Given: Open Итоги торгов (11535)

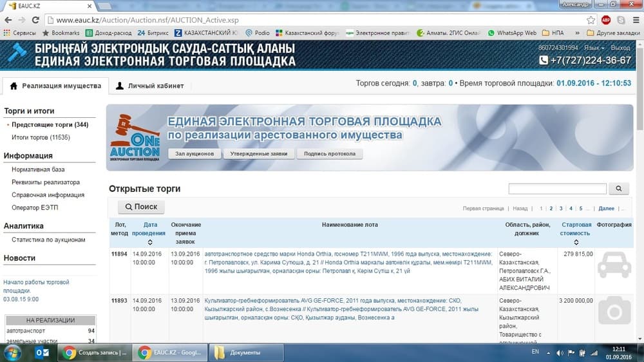Looking at the screenshot, I should point(41,137).
